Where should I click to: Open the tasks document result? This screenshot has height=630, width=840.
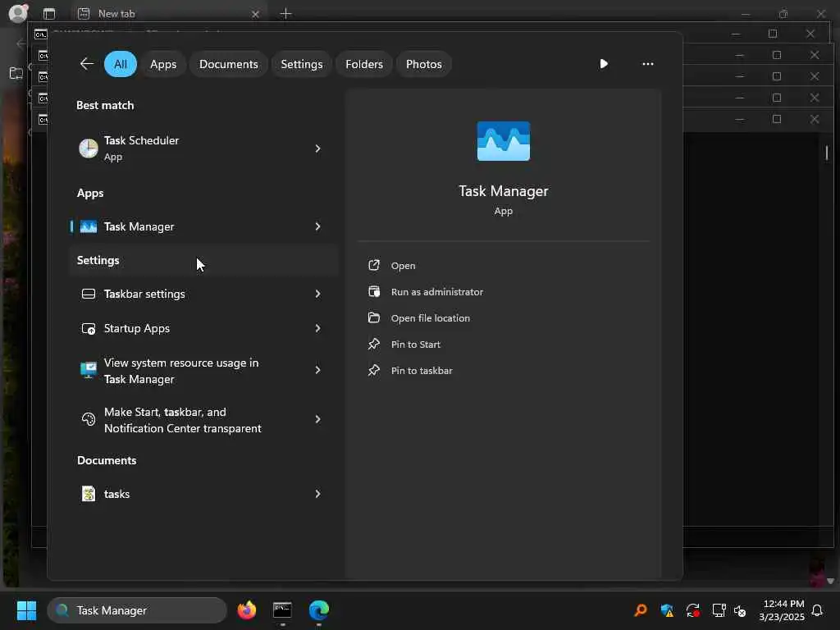coord(203,493)
